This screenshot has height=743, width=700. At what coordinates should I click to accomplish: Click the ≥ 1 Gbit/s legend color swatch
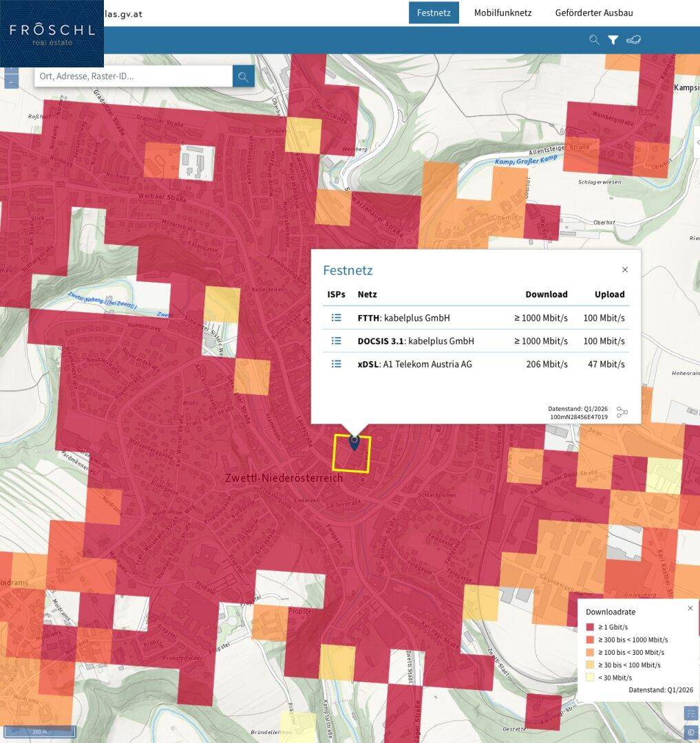click(x=590, y=627)
